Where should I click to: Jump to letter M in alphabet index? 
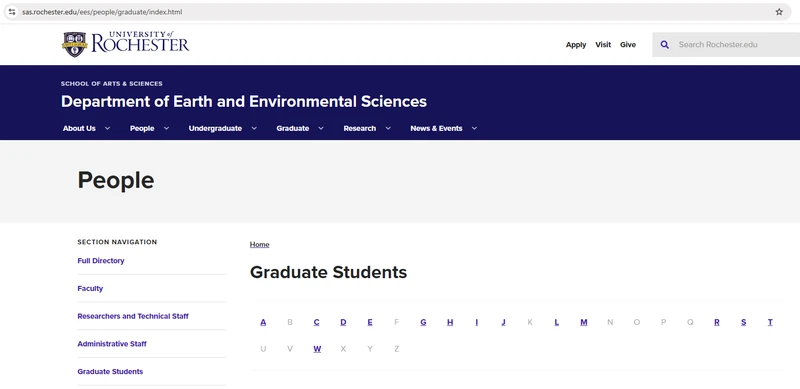tap(584, 322)
